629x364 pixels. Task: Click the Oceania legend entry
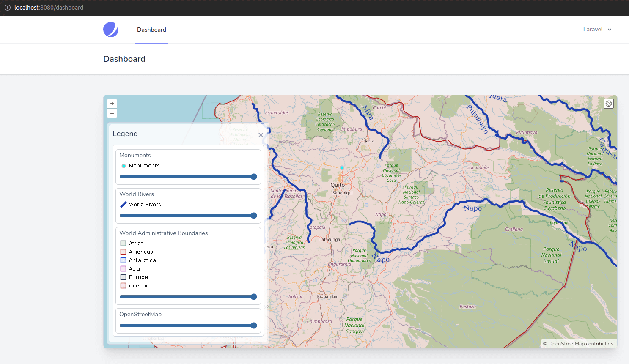click(x=140, y=286)
